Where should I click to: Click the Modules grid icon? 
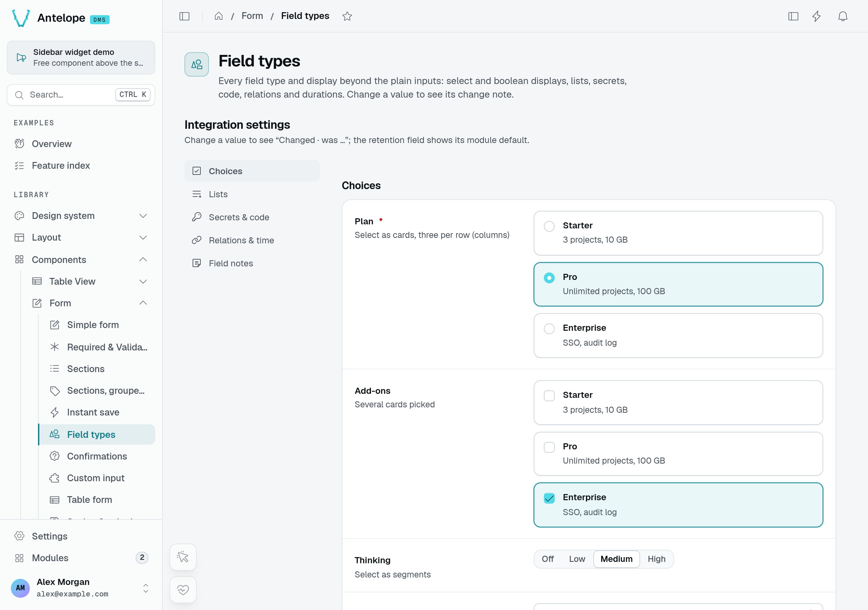click(x=19, y=558)
